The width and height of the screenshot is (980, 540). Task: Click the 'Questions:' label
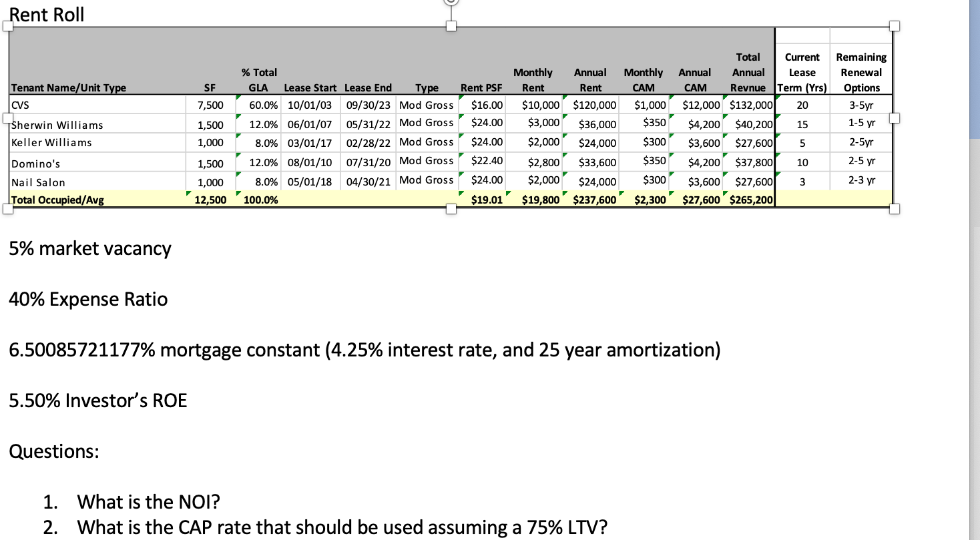[x=54, y=451]
